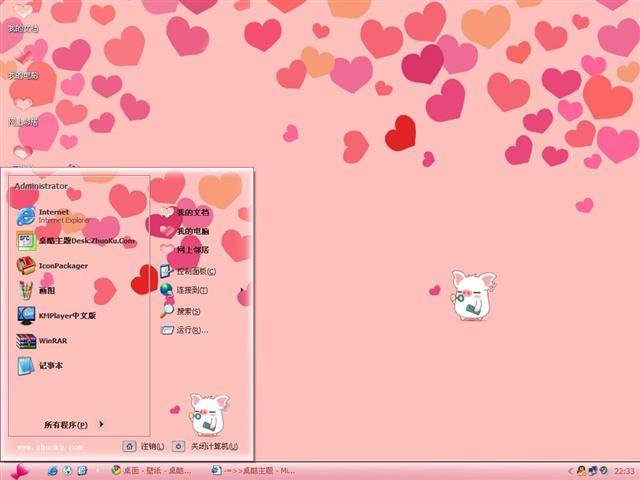
Task: Expand hidden system tray icons arrow
Action: pyautogui.click(x=571, y=471)
